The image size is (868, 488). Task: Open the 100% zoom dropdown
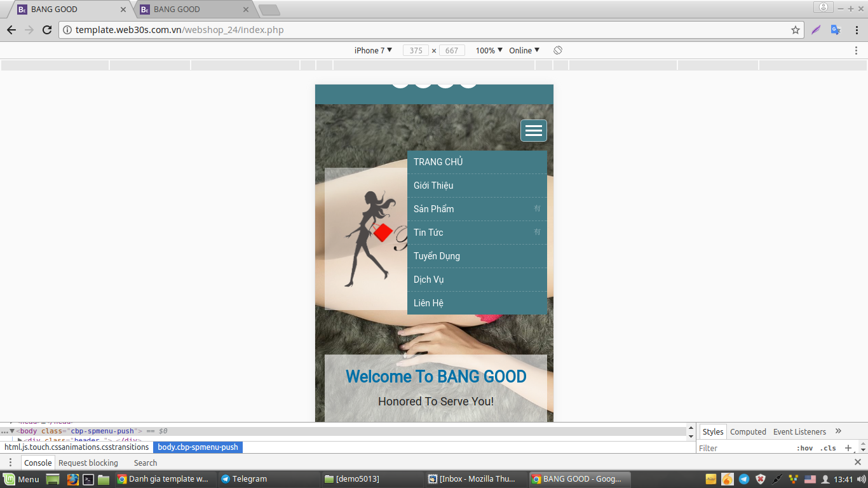coord(489,50)
